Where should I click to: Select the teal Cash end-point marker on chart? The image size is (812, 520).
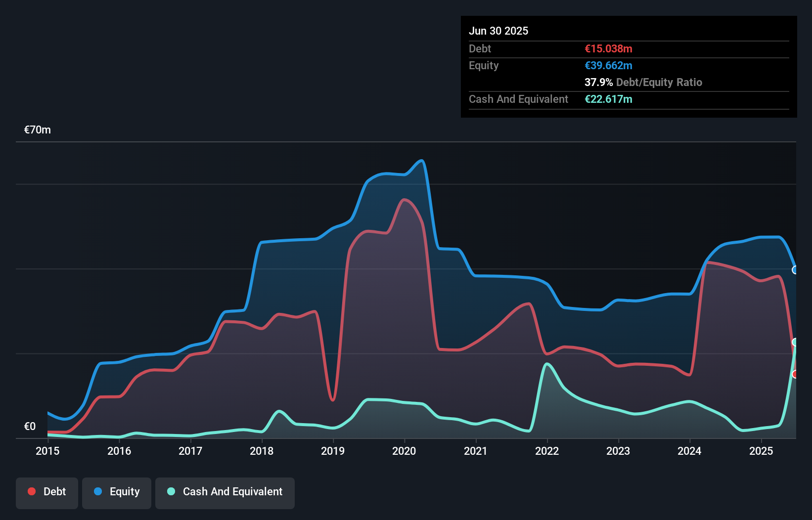(x=795, y=342)
